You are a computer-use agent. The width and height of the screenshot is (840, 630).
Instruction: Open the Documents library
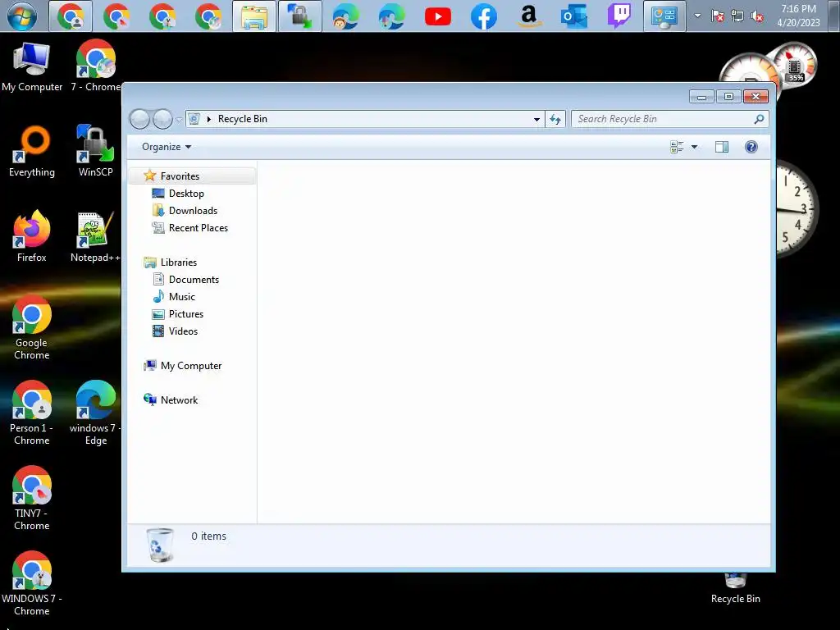[x=194, y=279]
